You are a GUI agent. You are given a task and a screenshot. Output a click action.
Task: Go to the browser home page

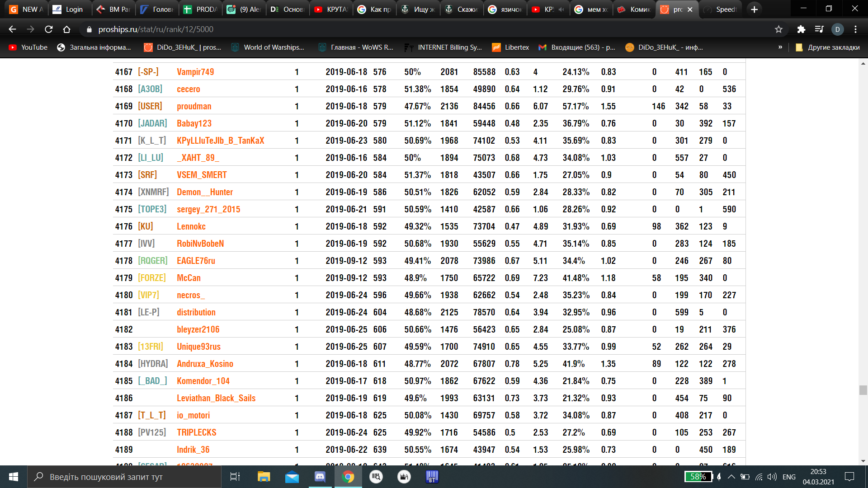point(66,29)
